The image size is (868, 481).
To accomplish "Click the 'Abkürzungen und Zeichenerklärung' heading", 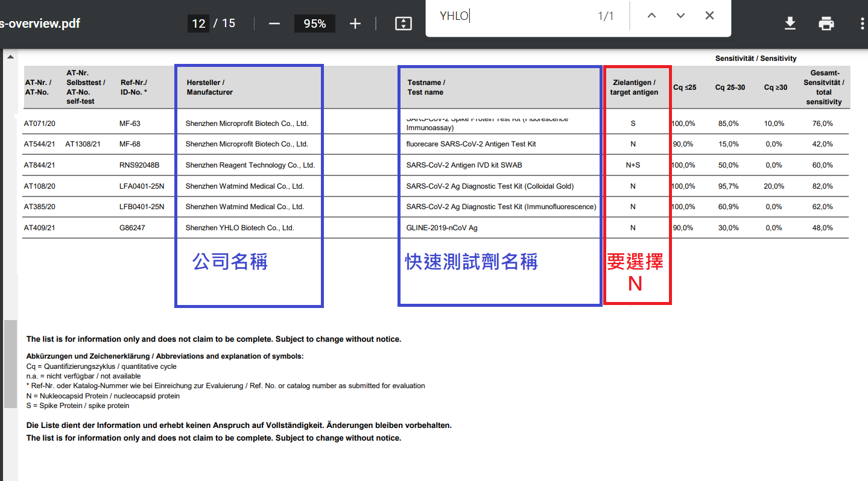I will pos(165,356).
